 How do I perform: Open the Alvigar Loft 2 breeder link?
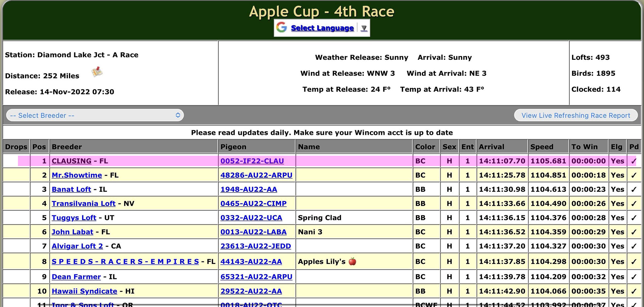[77, 246]
